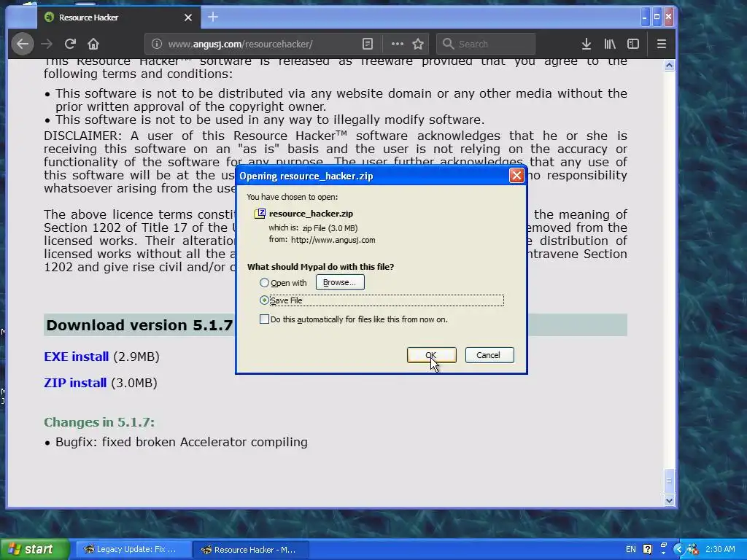Click the resource_hacker.zip filename text
Image resolution: width=747 pixels, height=560 pixels.
311,214
